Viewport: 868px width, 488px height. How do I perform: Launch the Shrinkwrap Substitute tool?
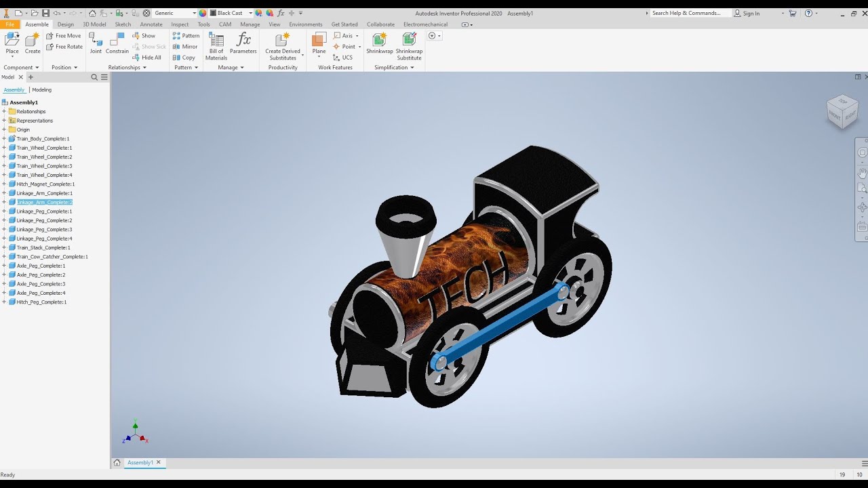tap(409, 46)
